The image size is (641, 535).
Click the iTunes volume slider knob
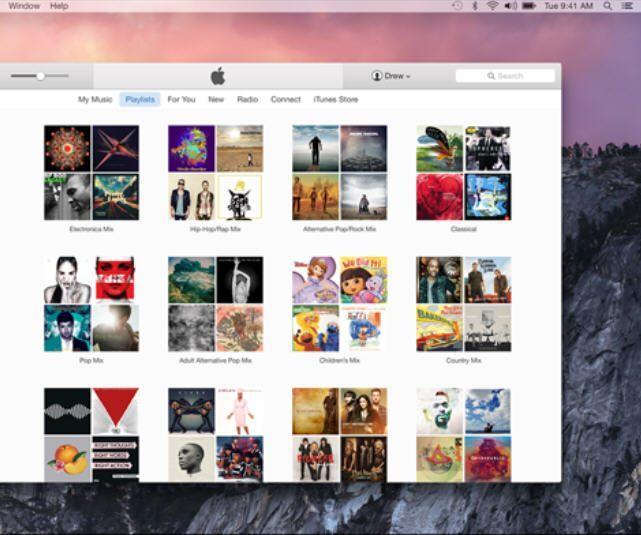[40, 76]
